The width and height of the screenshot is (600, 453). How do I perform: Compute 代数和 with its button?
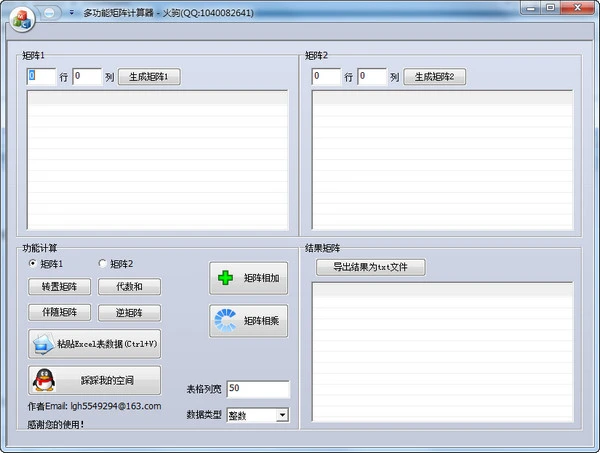(129, 287)
